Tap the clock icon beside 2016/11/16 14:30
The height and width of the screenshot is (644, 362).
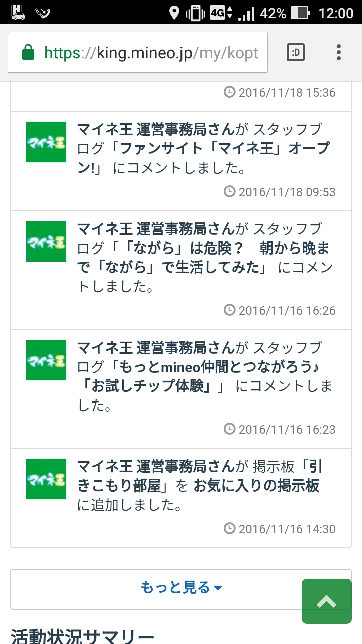(x=229, y=529)
